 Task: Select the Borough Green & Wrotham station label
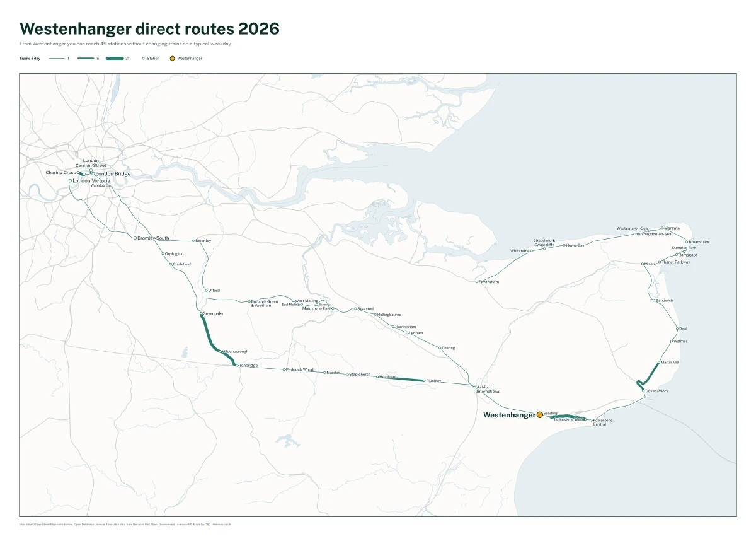tap(265, 303)
